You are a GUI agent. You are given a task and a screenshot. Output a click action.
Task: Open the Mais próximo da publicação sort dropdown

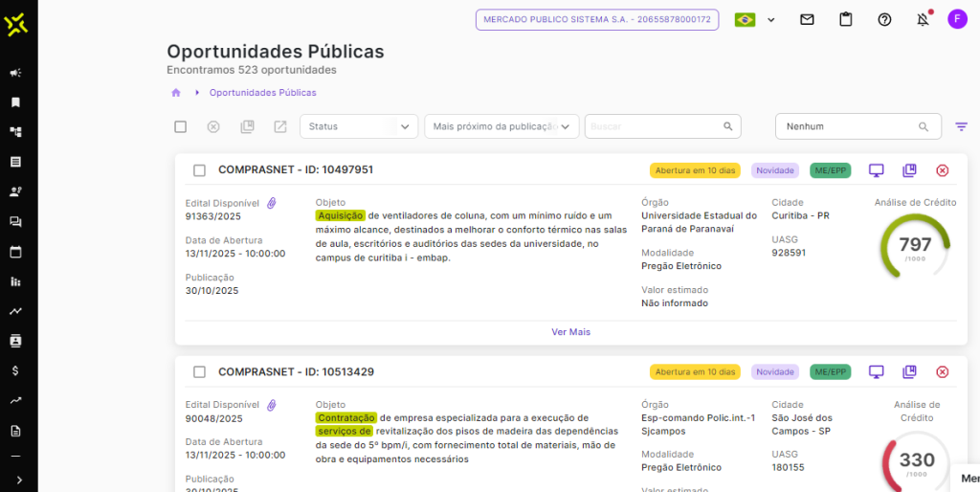point(501,126)
